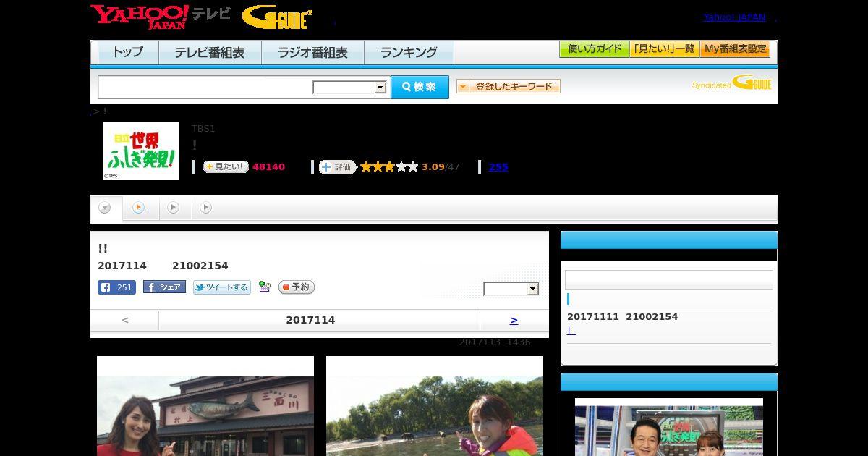Click the 検索 search button
Image resolution: width=868 pixels, height=456 pixels.
click(420, 87)
